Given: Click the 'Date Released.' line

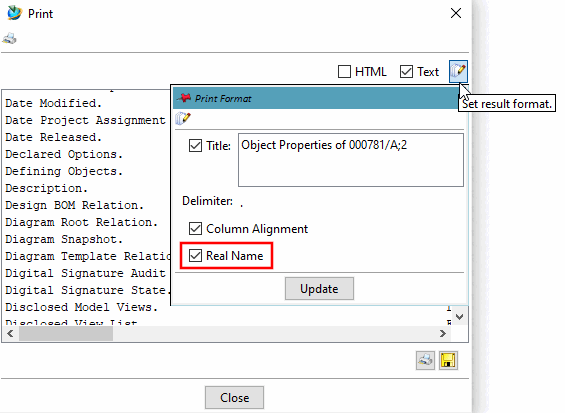Looking at the screenshot, I should pyautogui.click(x=53, y=137).
